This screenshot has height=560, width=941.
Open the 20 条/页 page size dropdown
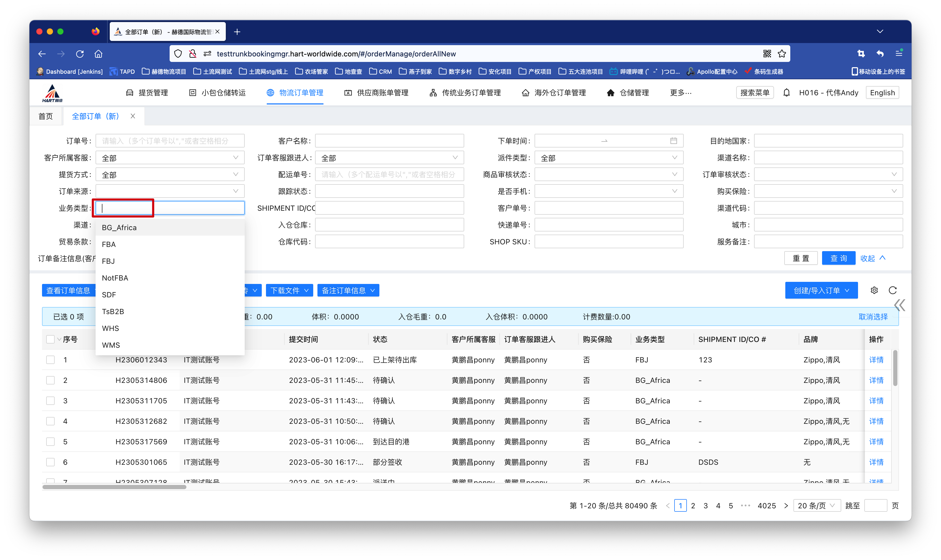[817, 506]
